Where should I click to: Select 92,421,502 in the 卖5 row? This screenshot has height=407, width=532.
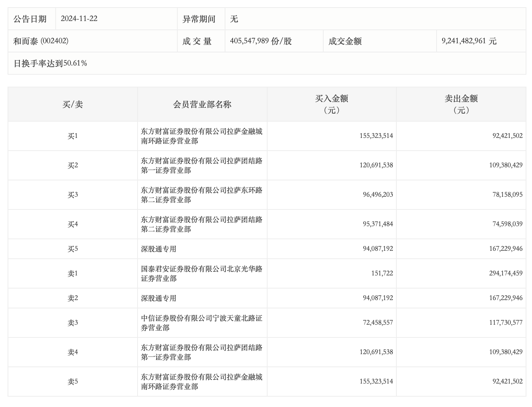pos(507,382)
